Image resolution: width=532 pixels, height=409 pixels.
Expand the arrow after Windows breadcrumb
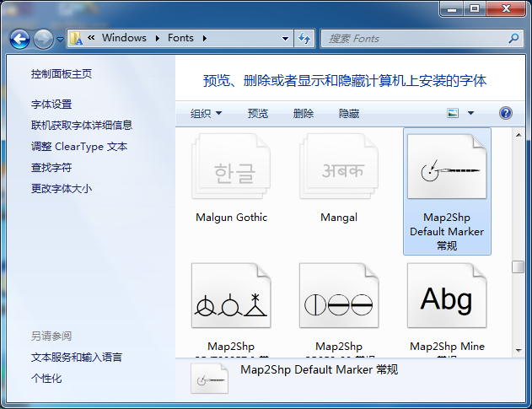(x=158, y=38)
